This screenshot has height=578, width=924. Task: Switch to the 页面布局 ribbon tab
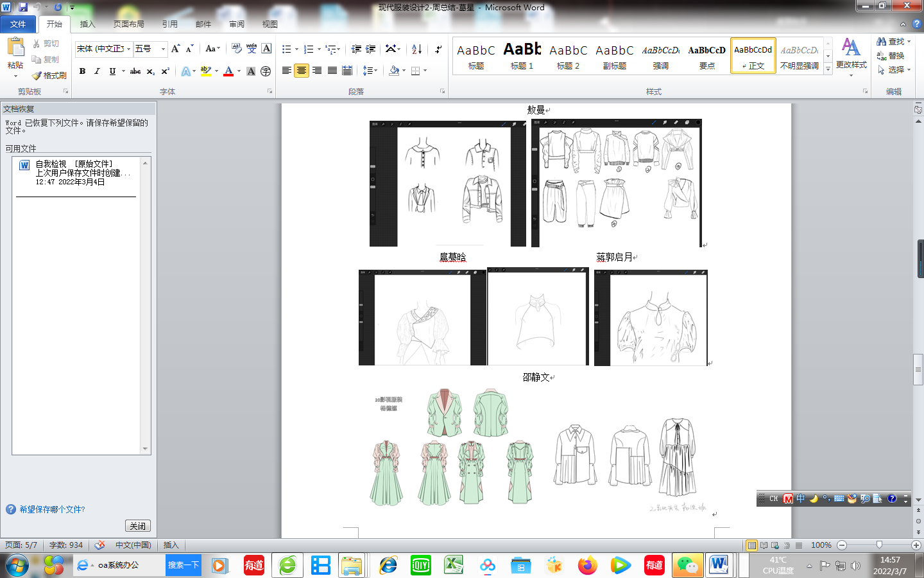[128, 24]
